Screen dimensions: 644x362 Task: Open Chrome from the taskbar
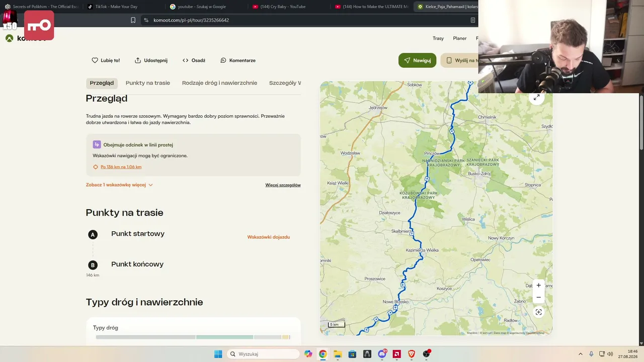[323, 354]
